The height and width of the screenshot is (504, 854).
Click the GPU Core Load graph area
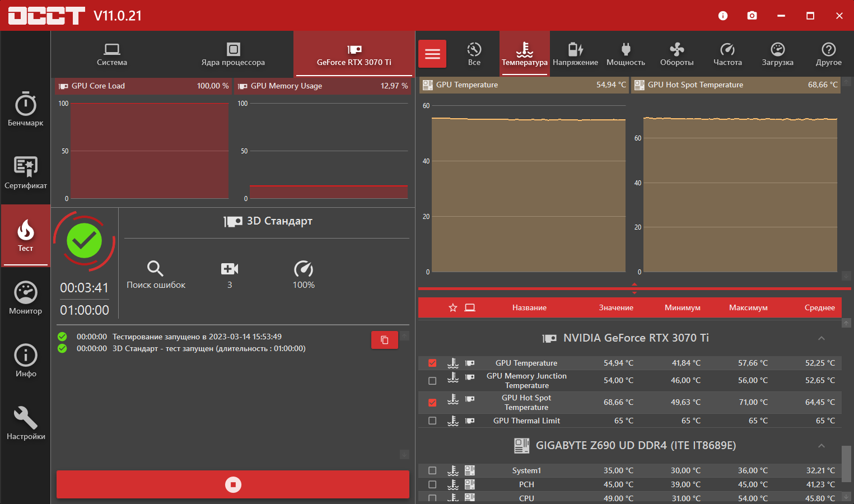point(150,151)
